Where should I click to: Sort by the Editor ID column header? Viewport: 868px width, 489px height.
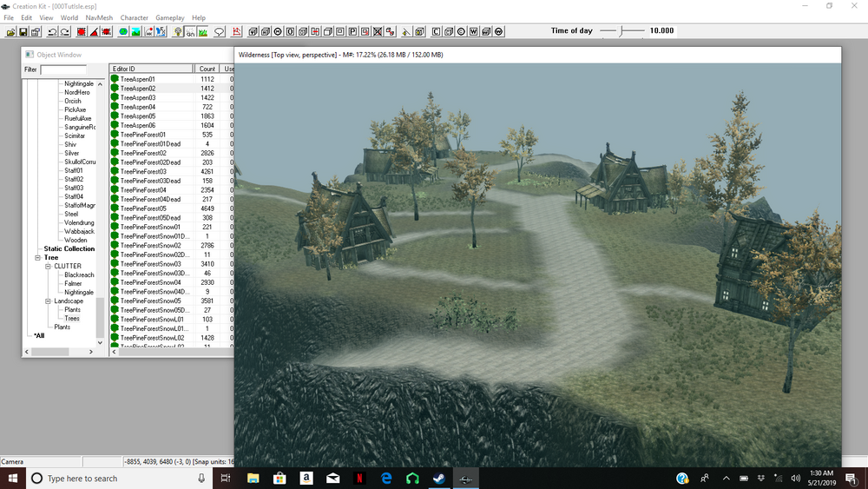(x=151, y=69)
